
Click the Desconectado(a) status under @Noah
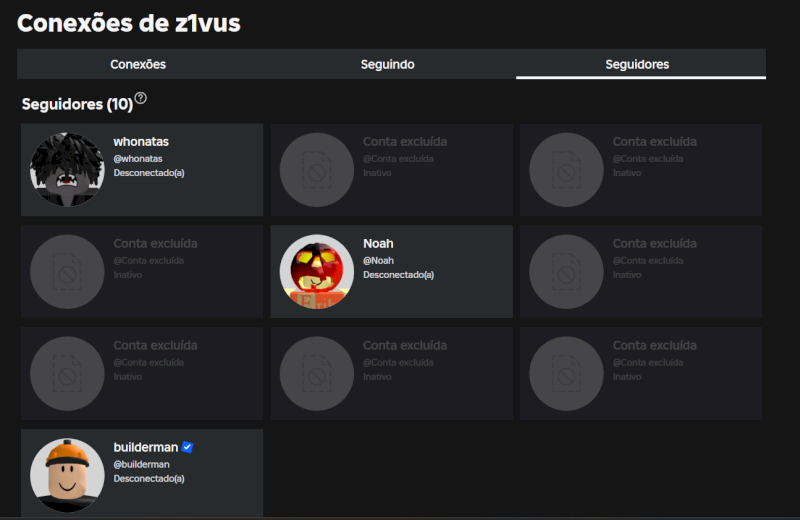[398, 275]
